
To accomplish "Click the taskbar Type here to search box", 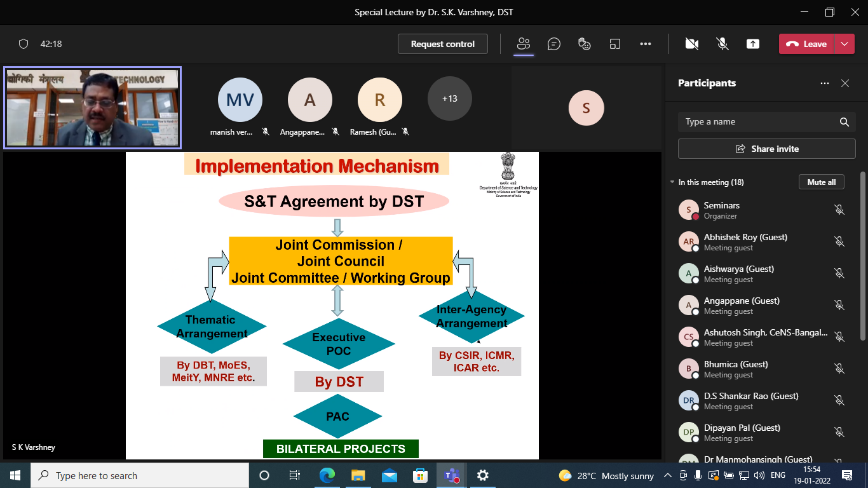I will (140, 475).
